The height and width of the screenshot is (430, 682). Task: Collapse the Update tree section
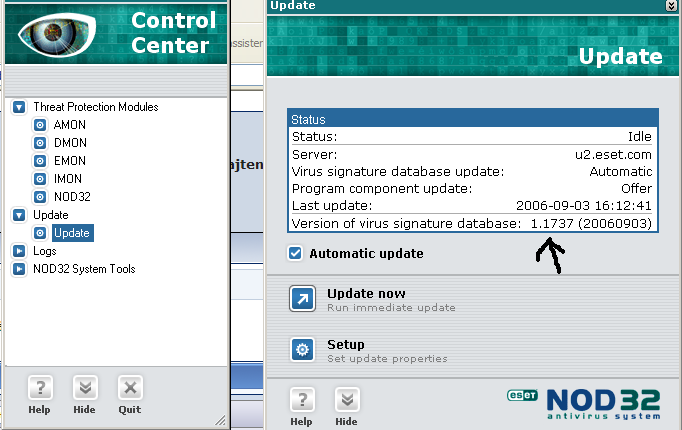pos(19,215)
